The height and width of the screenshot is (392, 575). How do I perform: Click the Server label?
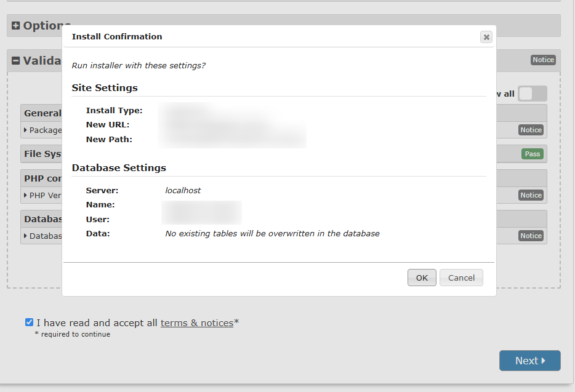pyautogui.click(x=102, y=191)
